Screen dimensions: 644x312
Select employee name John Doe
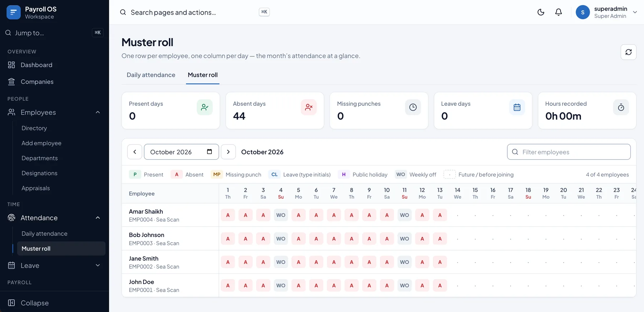pos(141,282)
